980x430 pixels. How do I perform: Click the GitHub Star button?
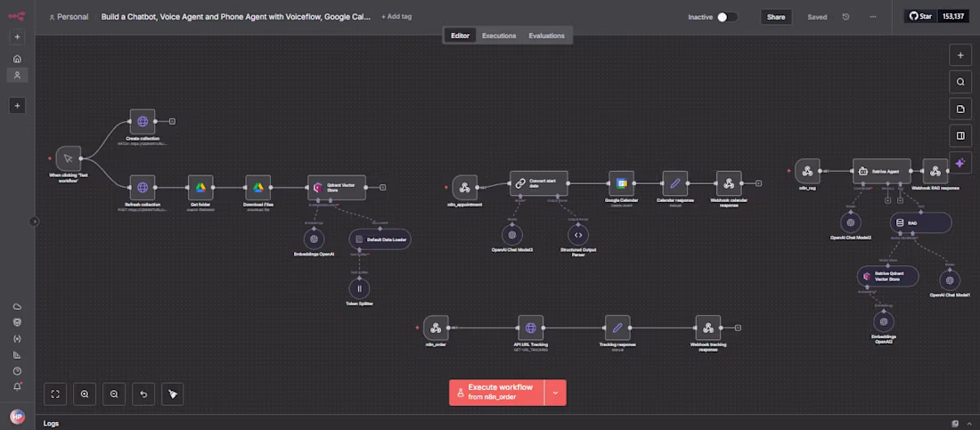pyautogui.click(x=920, y=16)
